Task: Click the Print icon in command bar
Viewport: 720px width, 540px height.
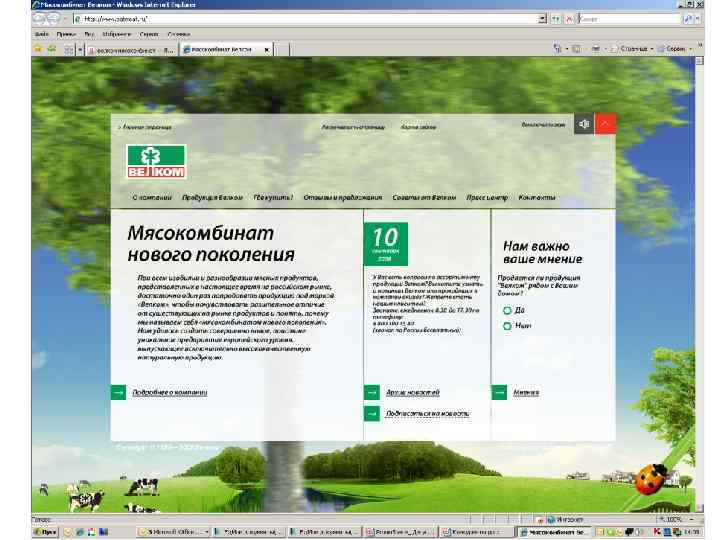Action: point(596,48)
